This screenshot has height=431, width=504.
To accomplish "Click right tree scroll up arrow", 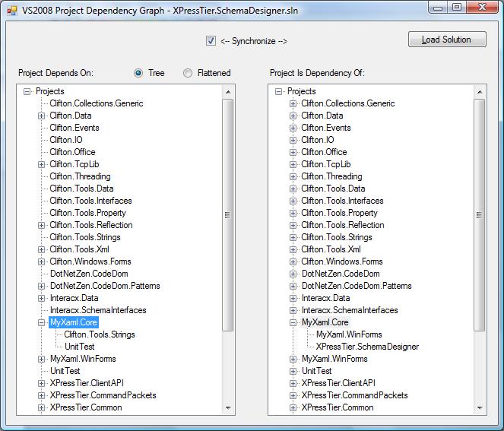I will click(480, 92).
